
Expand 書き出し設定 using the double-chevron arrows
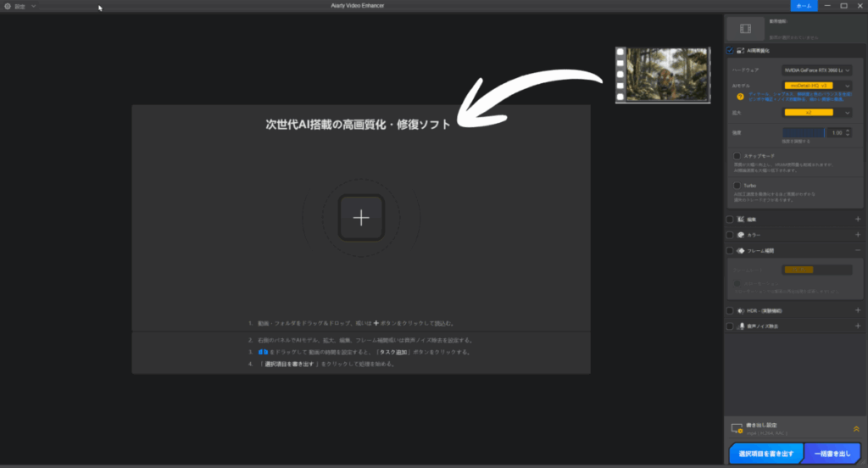tap(856, 429)
